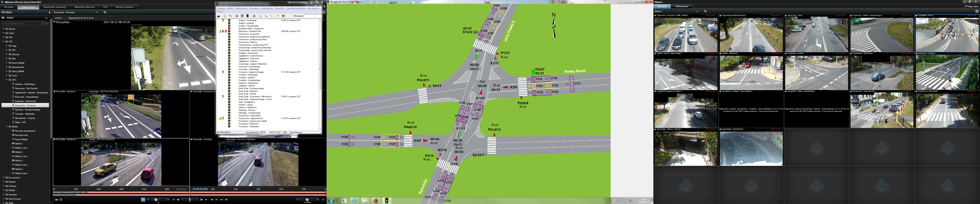Select Rybnicka - Kochanowskiego in the tree
The image size is (980, 204).
[27, 109]
